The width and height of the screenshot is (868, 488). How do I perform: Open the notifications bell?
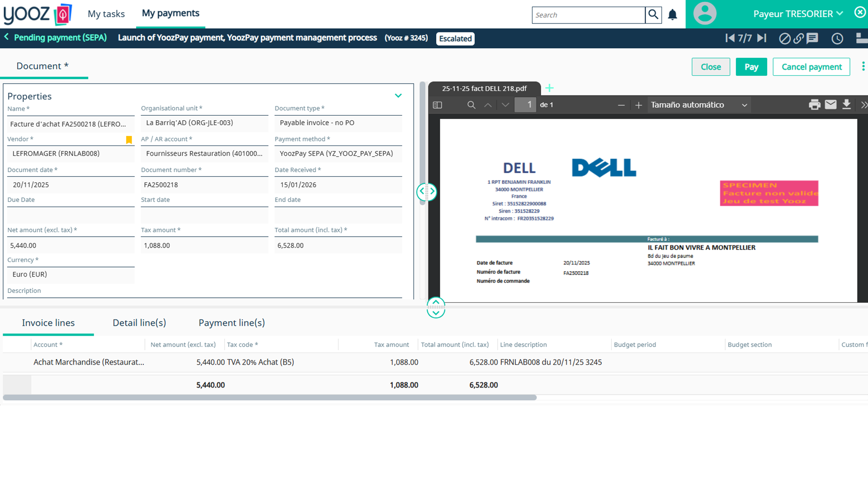click(672, 15)
